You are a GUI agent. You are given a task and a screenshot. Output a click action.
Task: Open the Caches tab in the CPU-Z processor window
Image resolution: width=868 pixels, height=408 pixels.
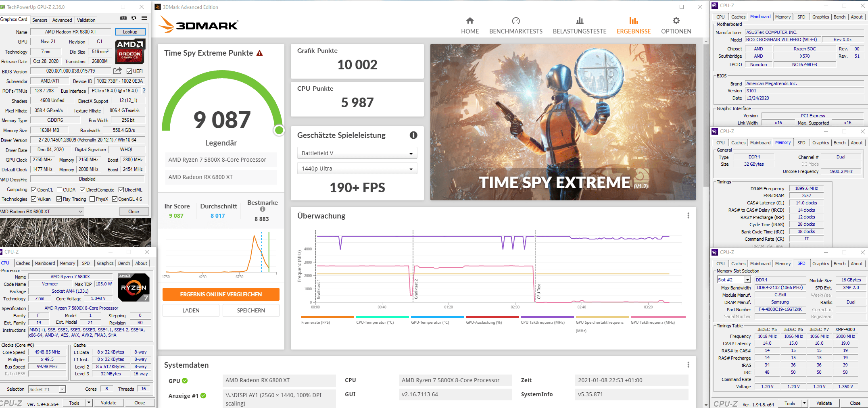(23, 263)
